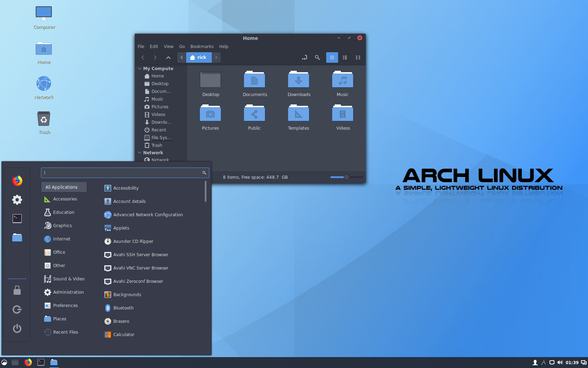
Task: Collapse the Network sidebar section
Action: [x=140, y=153]
